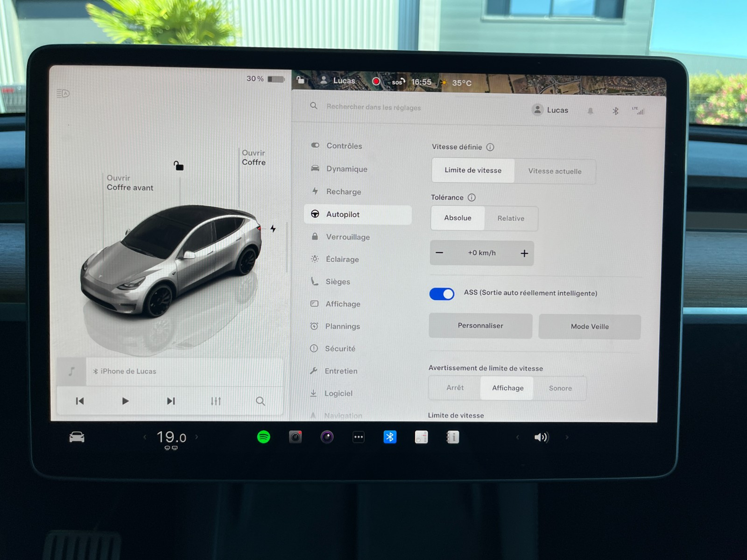Open the calendar app icon
747x560 pixels.
pyautogui.click(x=421, y=437)
